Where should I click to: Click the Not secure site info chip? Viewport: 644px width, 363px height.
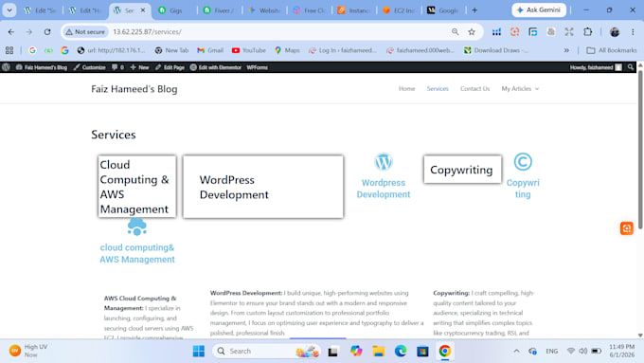coord(86,31)
